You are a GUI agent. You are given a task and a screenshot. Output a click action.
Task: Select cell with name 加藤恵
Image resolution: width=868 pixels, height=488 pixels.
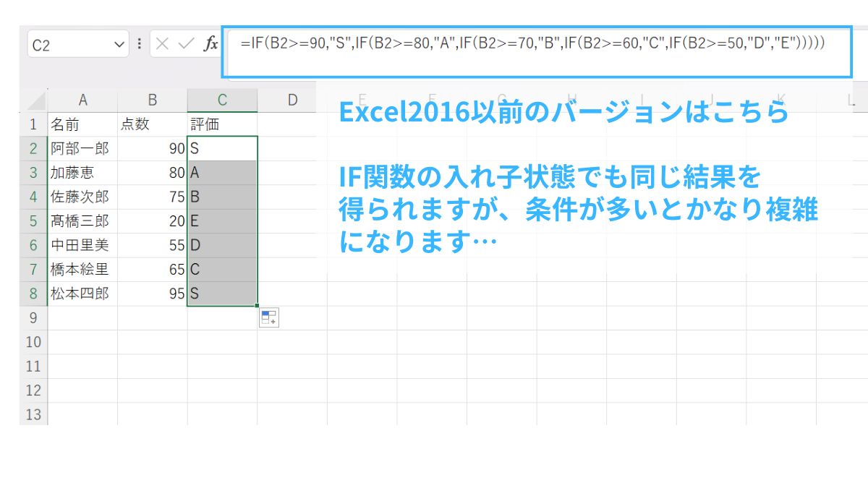(x=82, y=173)
